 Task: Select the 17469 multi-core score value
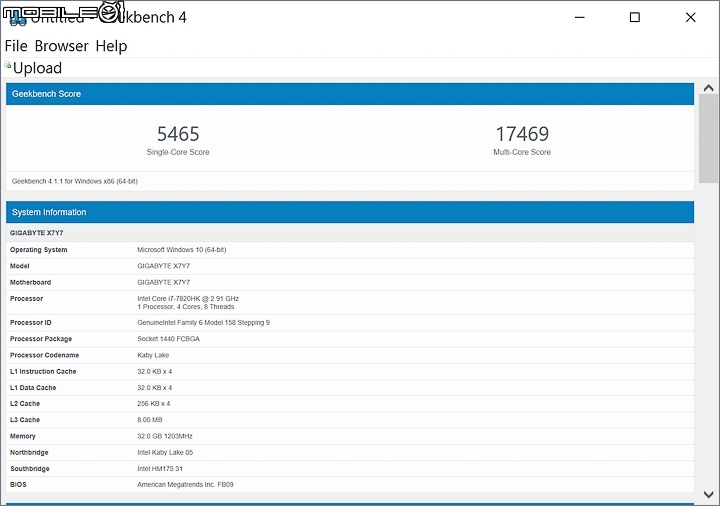(522, 134)
